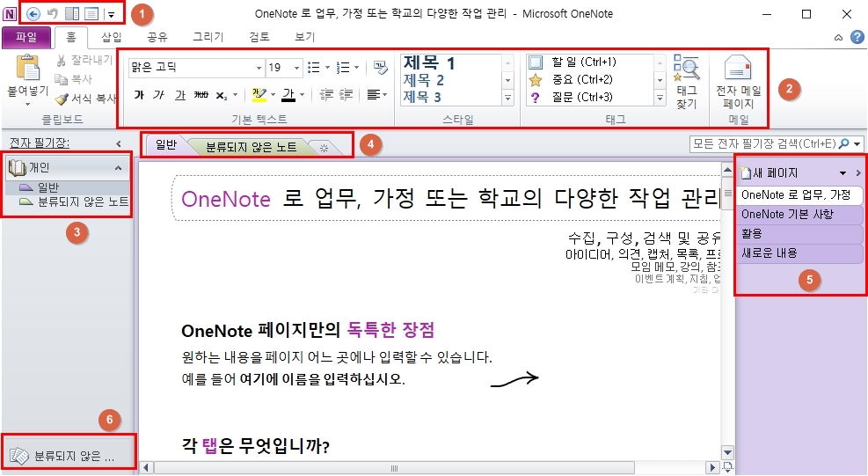Click the Undo icon in quick access toolbar

[53, 14]
